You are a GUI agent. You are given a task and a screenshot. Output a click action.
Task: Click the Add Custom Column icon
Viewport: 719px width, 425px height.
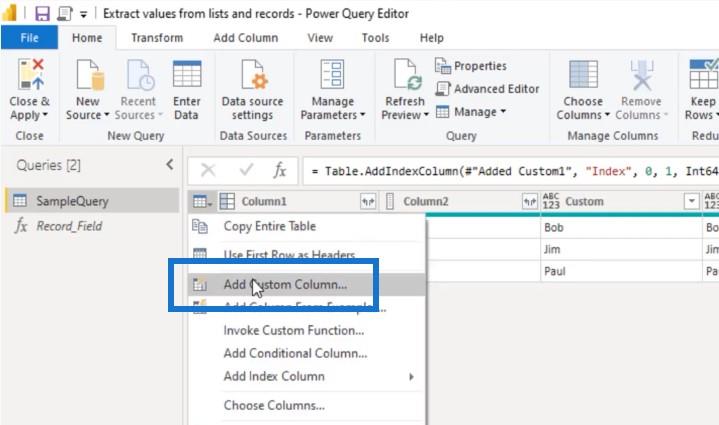coord(200,285)
